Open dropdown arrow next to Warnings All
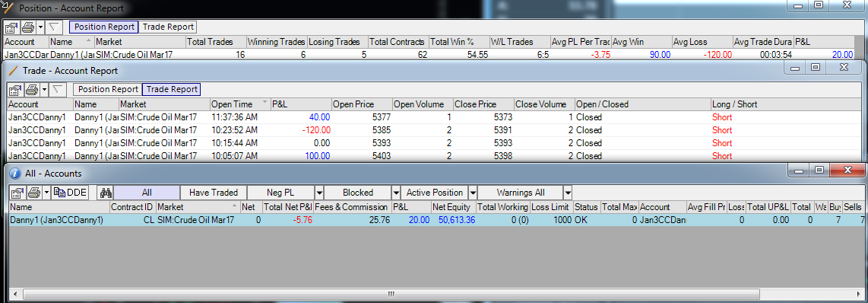The image size is (868, 303). pyautogui.click(x=568, y=193)
